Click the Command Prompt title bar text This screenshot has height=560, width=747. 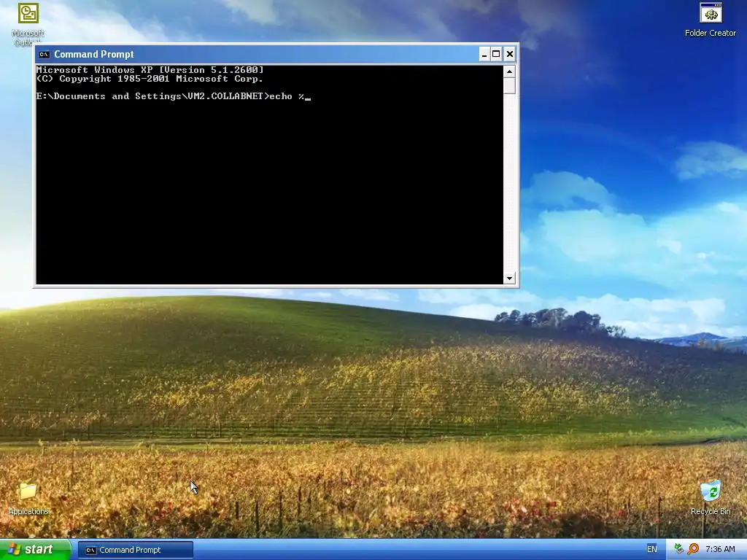coord(94,54)
